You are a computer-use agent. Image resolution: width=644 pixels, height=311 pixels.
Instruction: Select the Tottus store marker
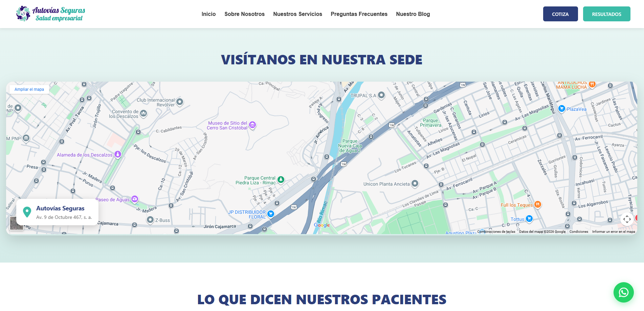(530, 219)
